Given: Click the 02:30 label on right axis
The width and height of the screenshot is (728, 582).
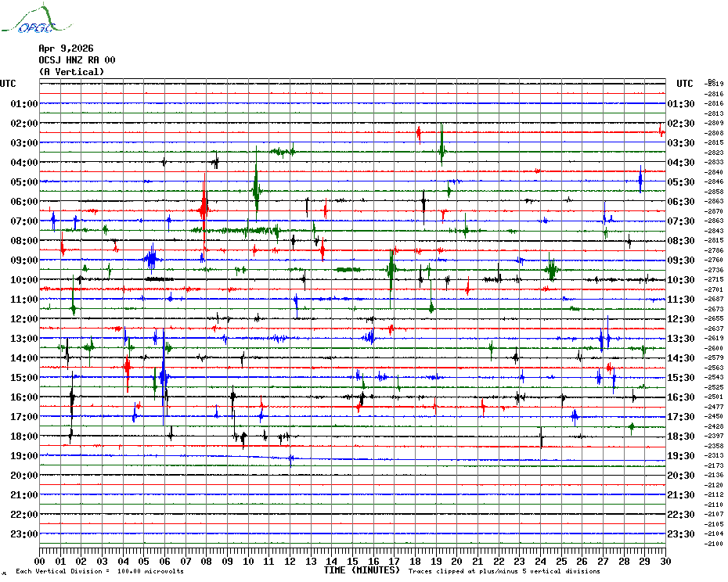Looking at the screenshot, I should pyautogui.click(x=680, y=124).
